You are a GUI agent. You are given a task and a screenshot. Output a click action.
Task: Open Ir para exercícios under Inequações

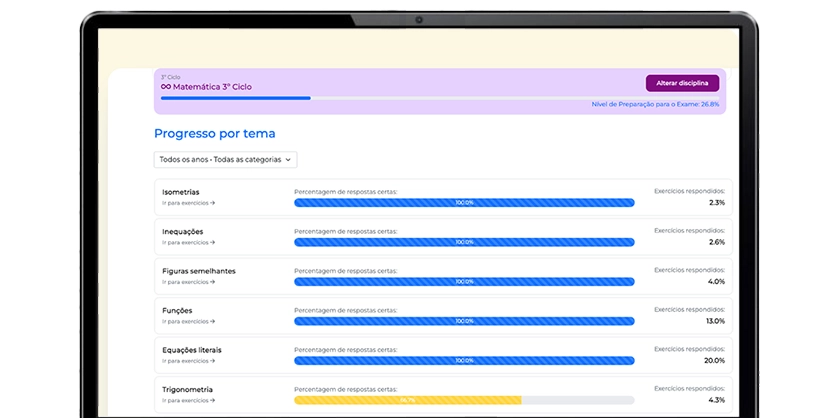(188, 242)
